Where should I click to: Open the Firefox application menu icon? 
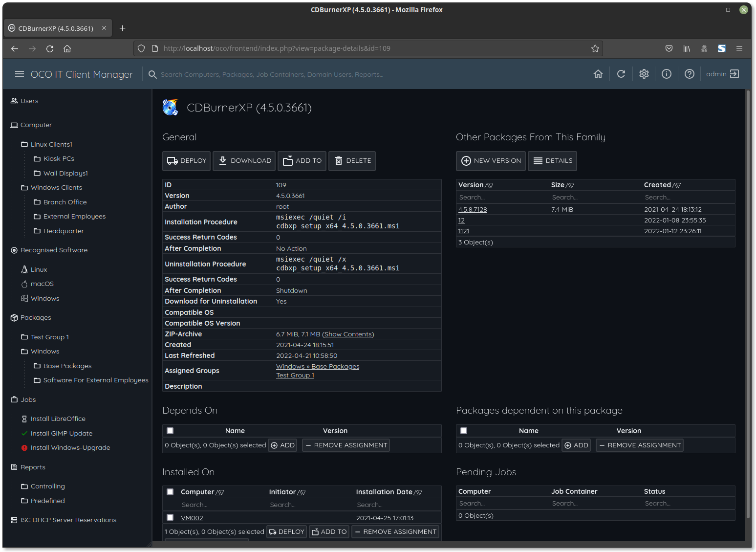(x=739, y=48)
